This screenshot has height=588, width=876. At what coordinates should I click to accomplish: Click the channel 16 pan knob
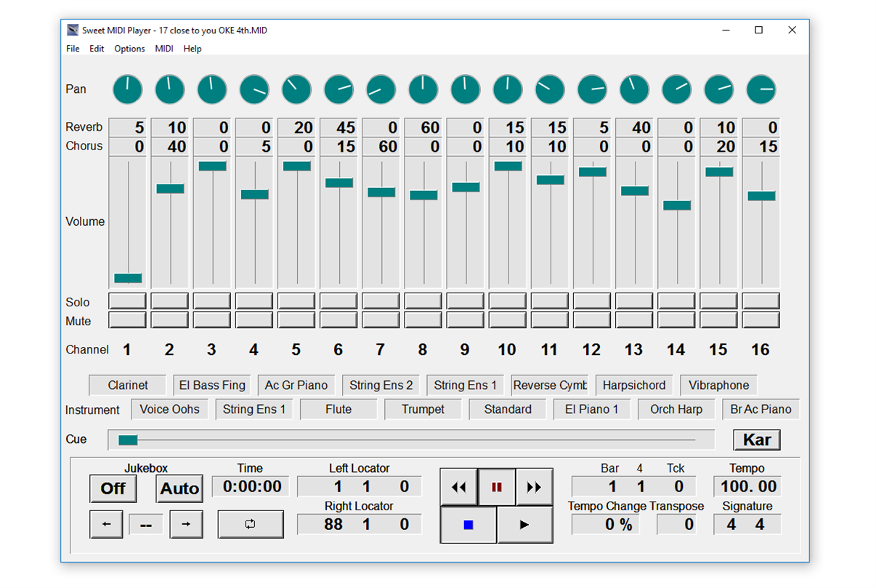point(761,90)
